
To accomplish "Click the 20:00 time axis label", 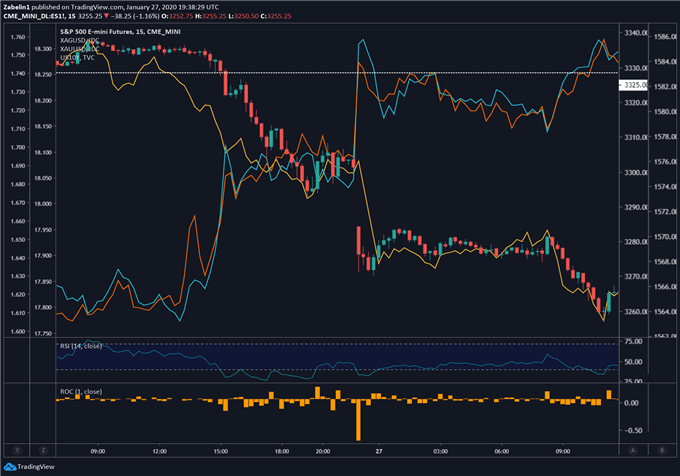I will 323,451.
